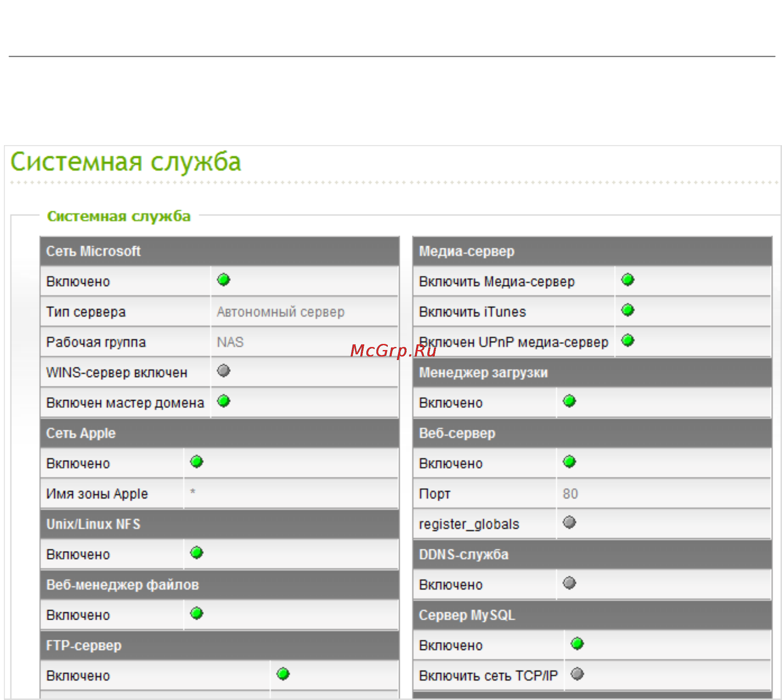Viewport: 782px width, 700px height.
Task: Click grey light under DDNS-служба Включено
Action: point(569,582)
